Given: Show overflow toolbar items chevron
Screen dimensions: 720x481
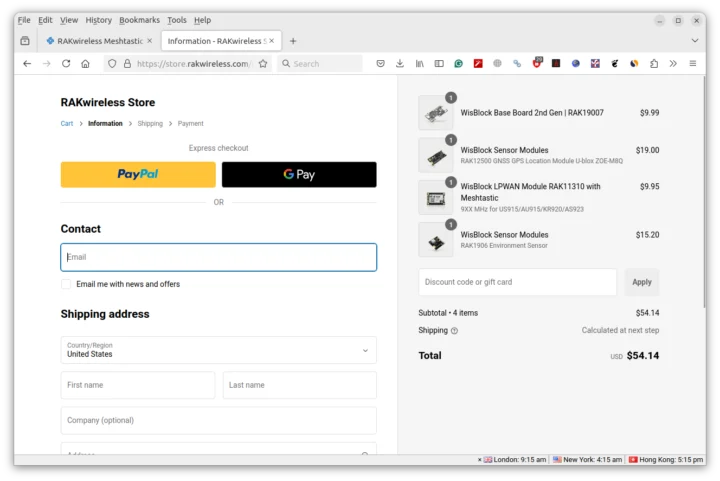Looking at the screenshot, I should 673,63.
